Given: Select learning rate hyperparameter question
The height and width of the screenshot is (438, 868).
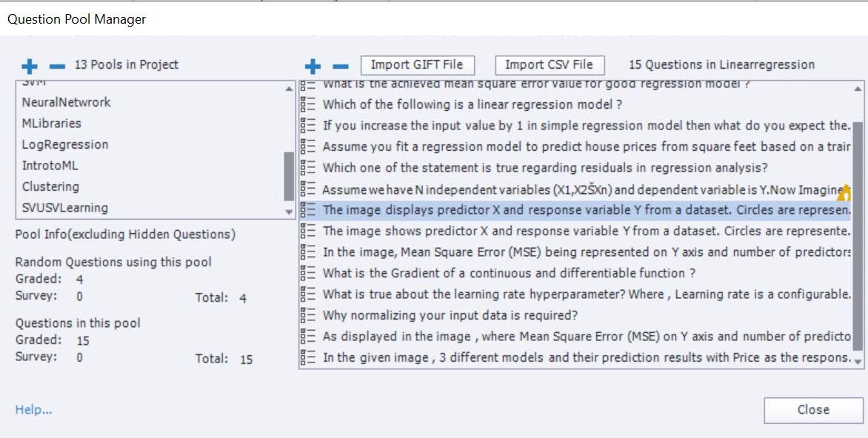Looking at the screenshot, I should click(x=575, y=294).
